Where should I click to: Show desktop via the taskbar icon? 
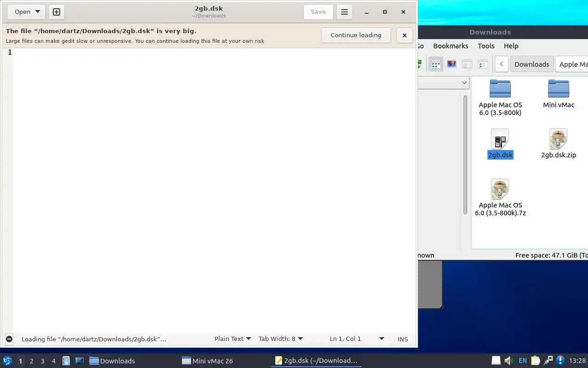click(x=79, y=361)
